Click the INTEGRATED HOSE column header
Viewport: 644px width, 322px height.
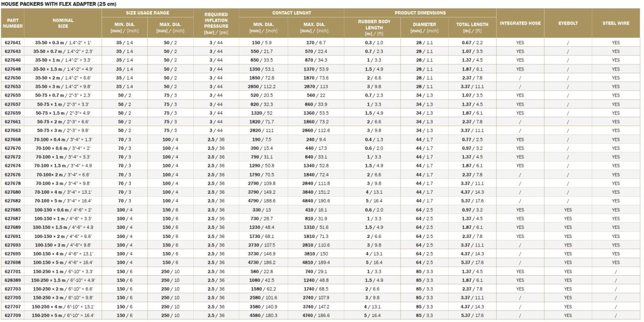520,23
